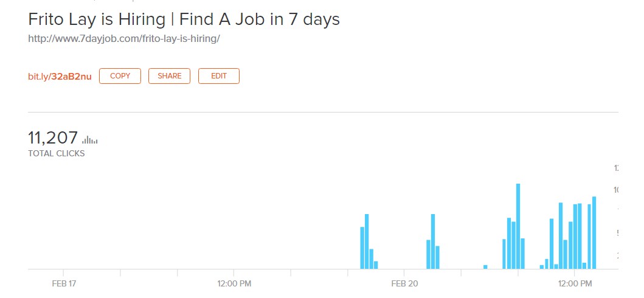Click the TOTAL CLICKS label
Viewport: 644px width, 298px height.
click(57, 153)
